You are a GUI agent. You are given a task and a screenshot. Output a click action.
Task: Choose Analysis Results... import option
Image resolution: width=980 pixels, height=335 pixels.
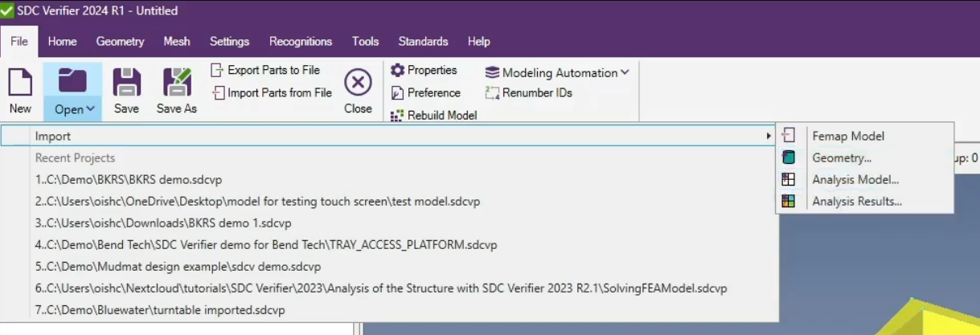pyautogui.click(x=864, y=201)
